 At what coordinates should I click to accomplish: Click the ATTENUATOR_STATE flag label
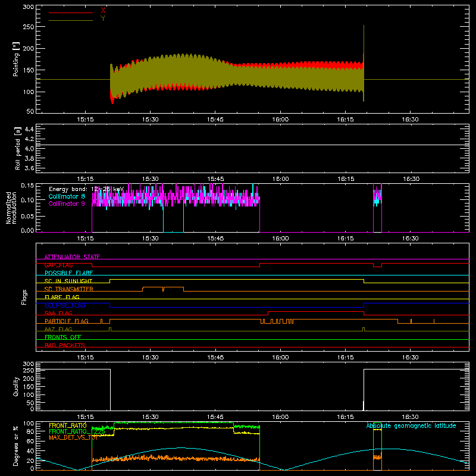click(72, 257)
